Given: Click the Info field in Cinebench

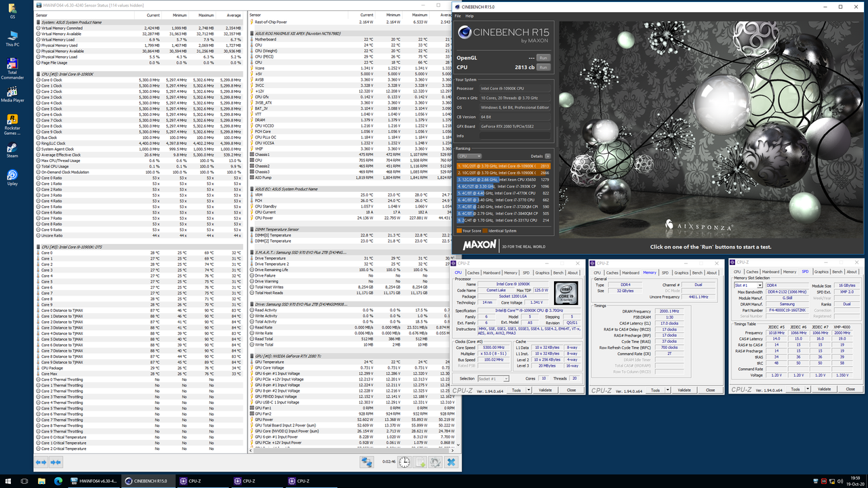Looking at the screenshot, I should 514,136.
